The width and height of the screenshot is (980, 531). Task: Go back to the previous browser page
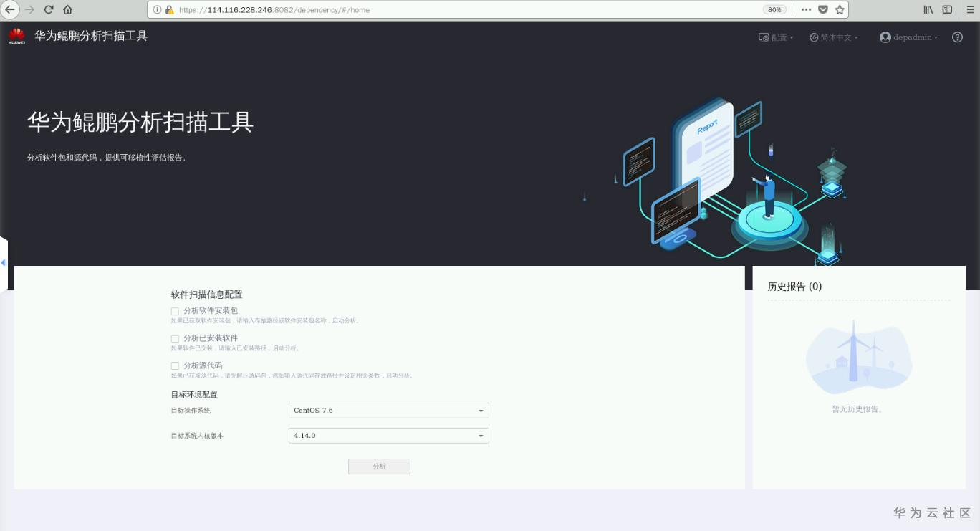click(x=10, y=10)
